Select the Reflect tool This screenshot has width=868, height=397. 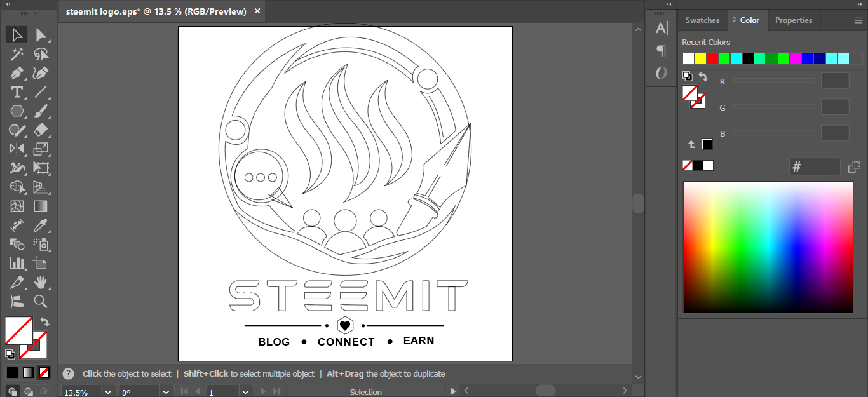click(x=17, y=149)
